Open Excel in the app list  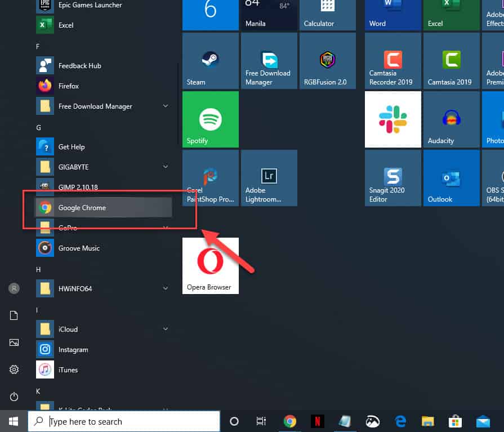103,25
